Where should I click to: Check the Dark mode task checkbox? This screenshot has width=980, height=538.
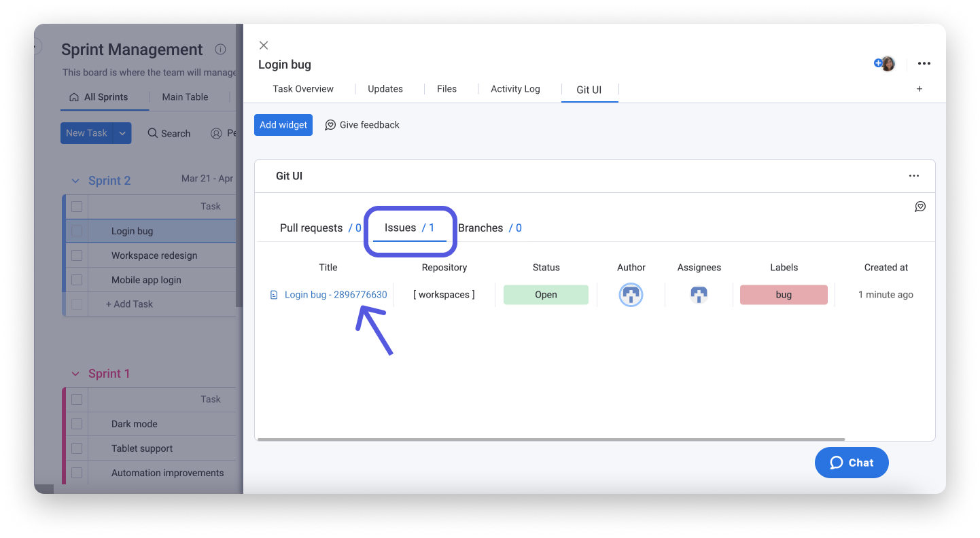(77, 423)
